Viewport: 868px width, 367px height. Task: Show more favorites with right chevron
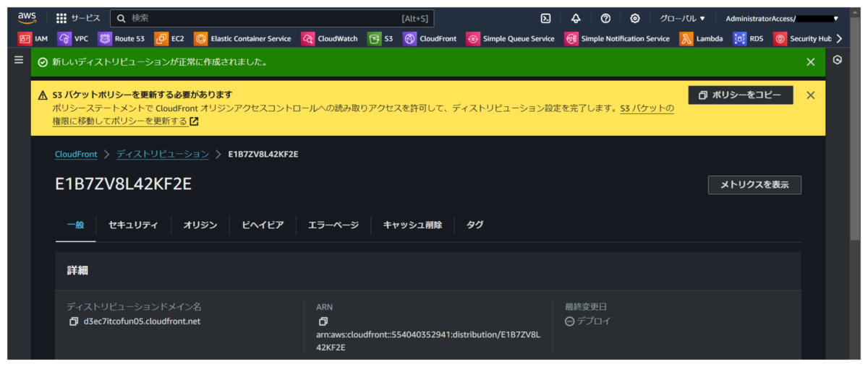(838, 39)
